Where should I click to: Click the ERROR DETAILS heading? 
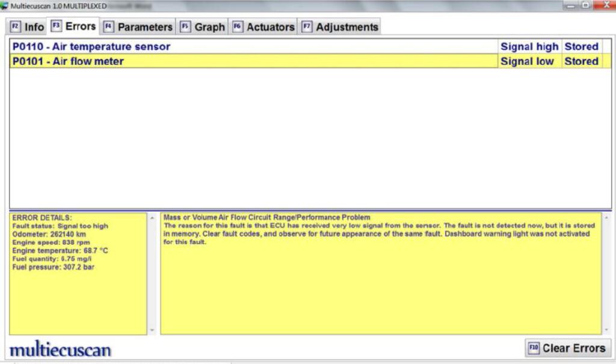click(42, 218)
